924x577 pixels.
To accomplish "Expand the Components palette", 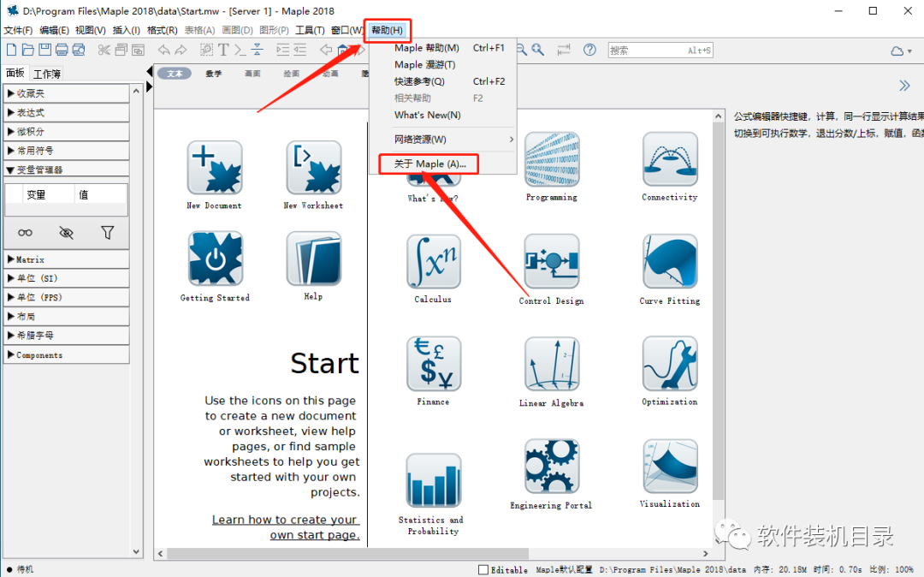I will coord(66,354).
